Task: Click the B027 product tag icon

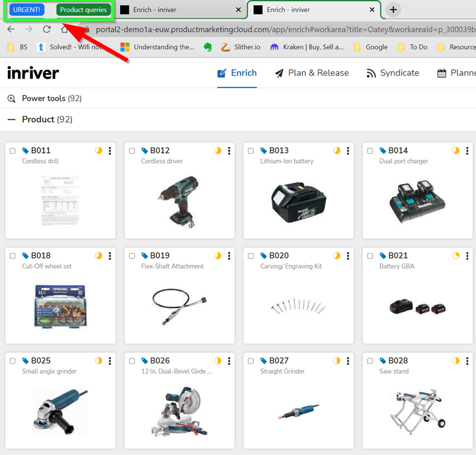Action: (x=264, y=361)
